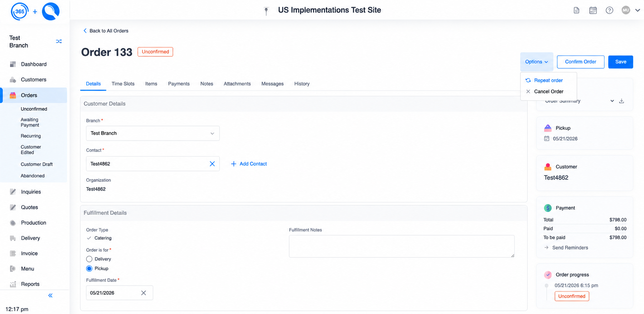Image resolution: width=644 pixels, height=314 pixels.
Task: Open the help question mark icon
Action: click(610, 10)
